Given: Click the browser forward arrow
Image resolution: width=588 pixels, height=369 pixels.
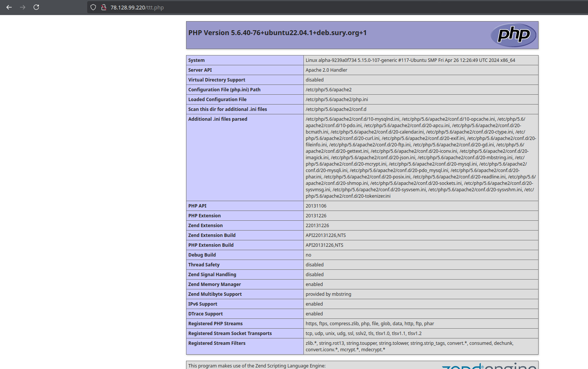Looking at the screenshot, I should pyautogui.click(x=23, y=7).
